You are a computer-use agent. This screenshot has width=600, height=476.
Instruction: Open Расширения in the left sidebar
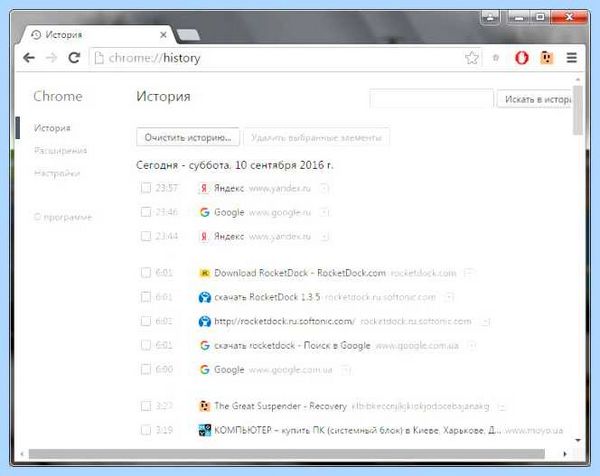pos(60,150)
